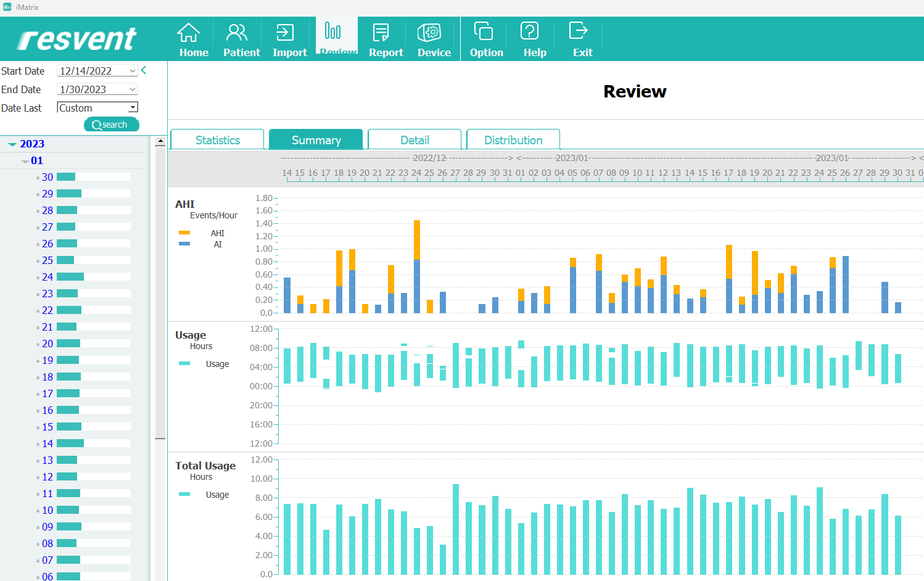Collapse the date panel with the left chevron
Screen dimensions: 924x581
coord(144,70)
